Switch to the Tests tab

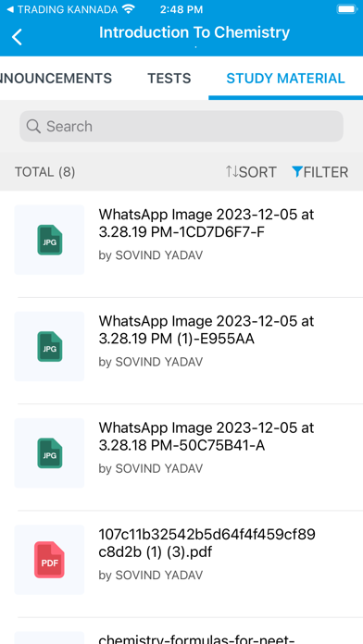(169, 78)
